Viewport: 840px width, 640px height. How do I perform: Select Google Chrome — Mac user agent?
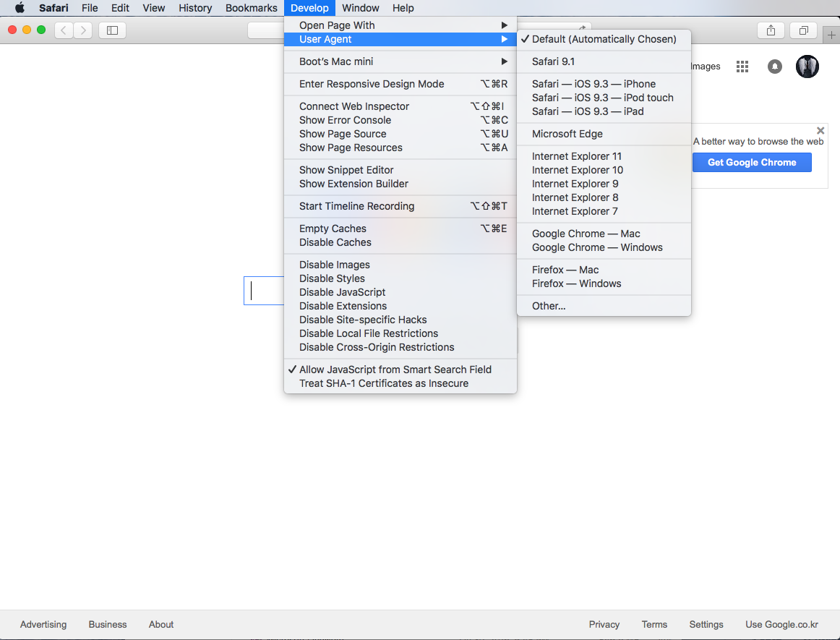604,234
